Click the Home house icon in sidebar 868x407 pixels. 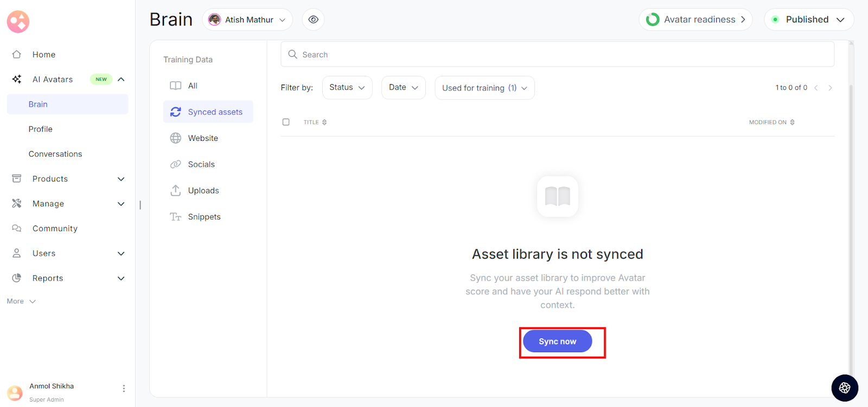click(17, 54)
